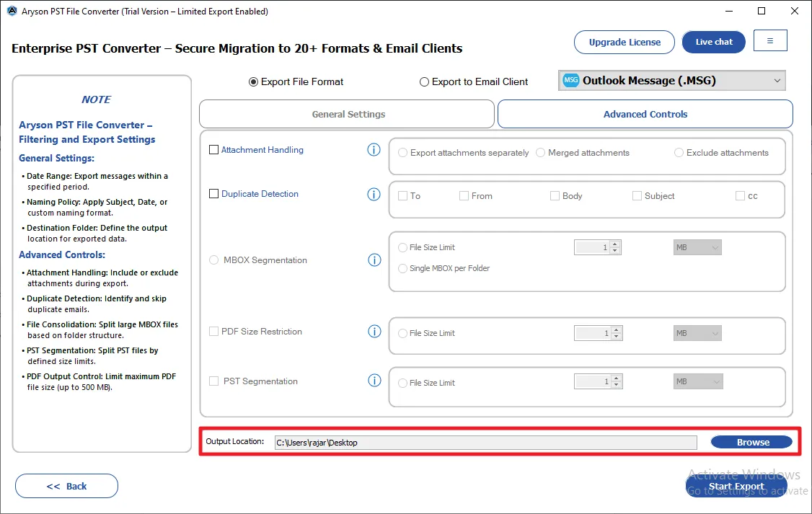
Task: Enable Duplicate Detection checkbox
Action: (x=214, y=194)
